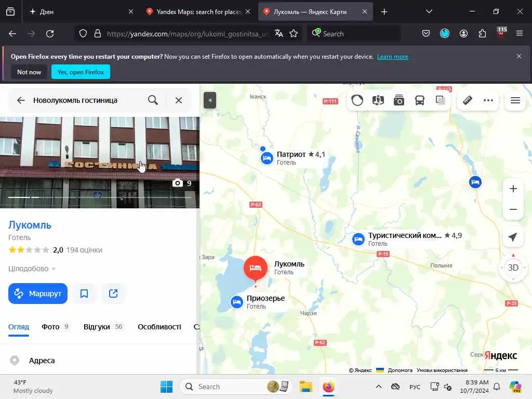532x399 pixels.
Task: Click the Not now button in Firefox banner
Action: (x=29, y=72)
